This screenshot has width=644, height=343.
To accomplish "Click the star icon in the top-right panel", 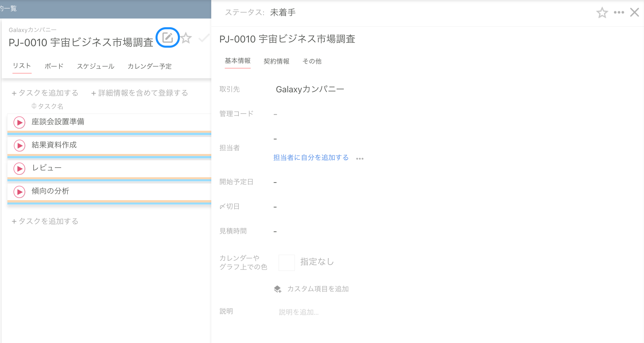I will (x=602, y=12).
